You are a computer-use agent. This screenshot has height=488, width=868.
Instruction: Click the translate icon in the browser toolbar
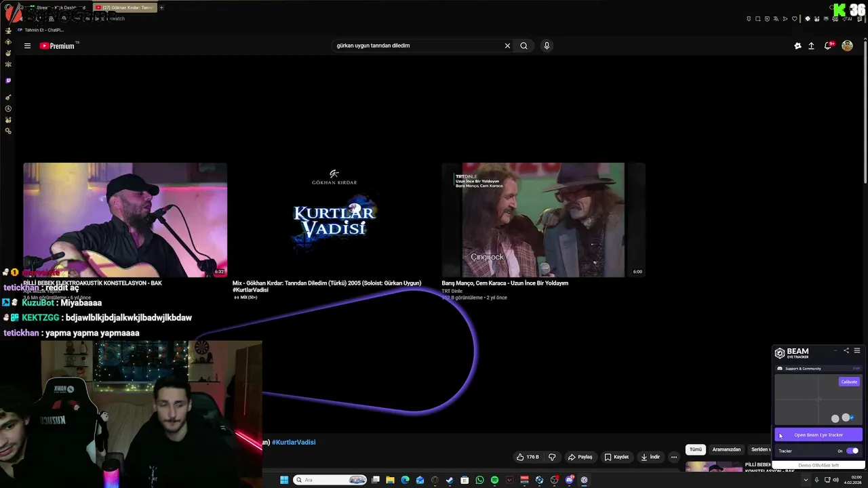[x=776, y=19]
